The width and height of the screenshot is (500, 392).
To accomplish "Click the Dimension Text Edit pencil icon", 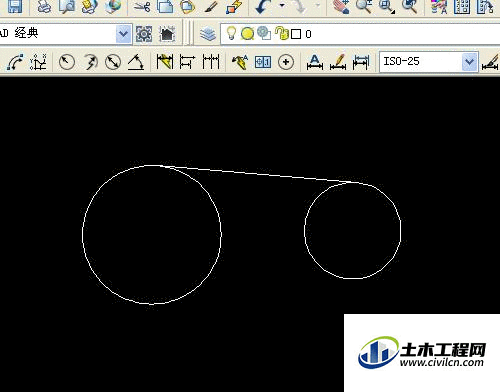I will [x=338, y=62].
